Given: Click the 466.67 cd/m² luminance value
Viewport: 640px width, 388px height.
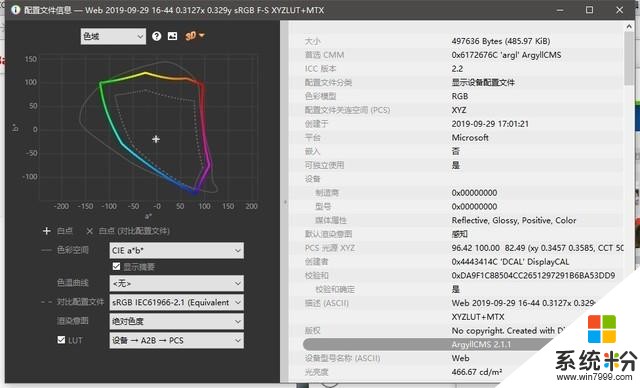Looking at the screenshot, I should coord(476,372).
